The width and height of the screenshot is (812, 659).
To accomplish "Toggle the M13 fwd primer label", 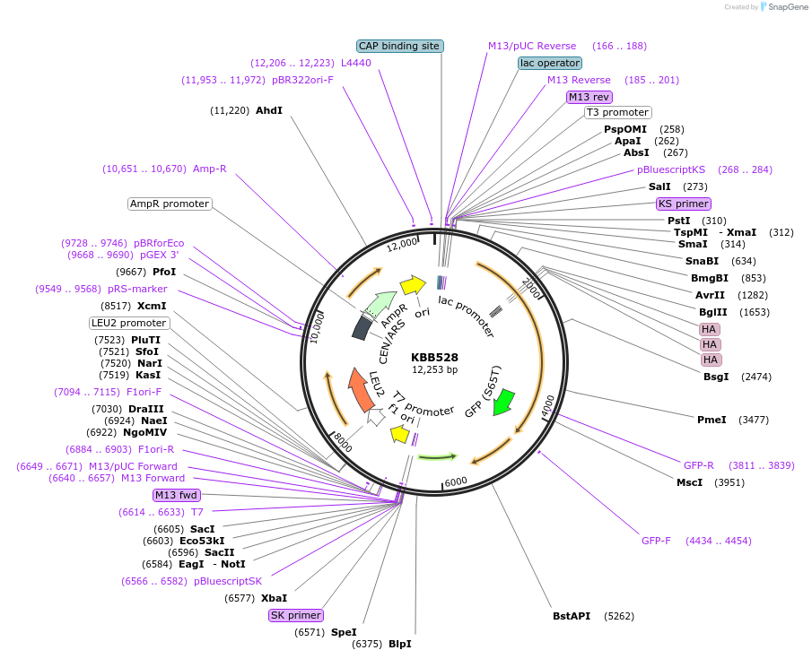I will tap(177, 495).
